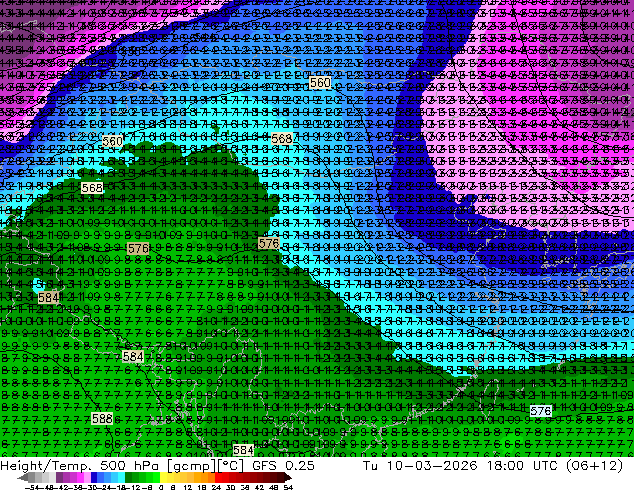Click the bright red swatch at 24
Image resolution: width=634 pixels, height=490 pixels.
[x=218, y=477]
